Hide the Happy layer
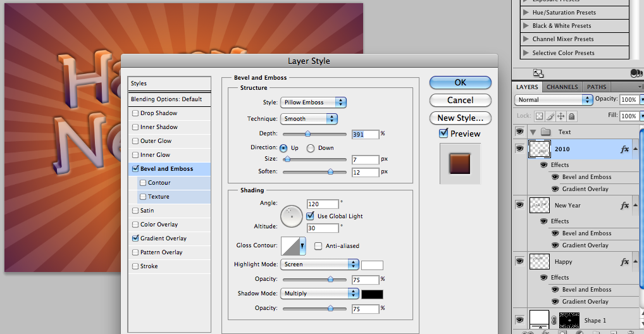Image resolution: width=644 pixels, height=334 pixels. coord(519,261)
